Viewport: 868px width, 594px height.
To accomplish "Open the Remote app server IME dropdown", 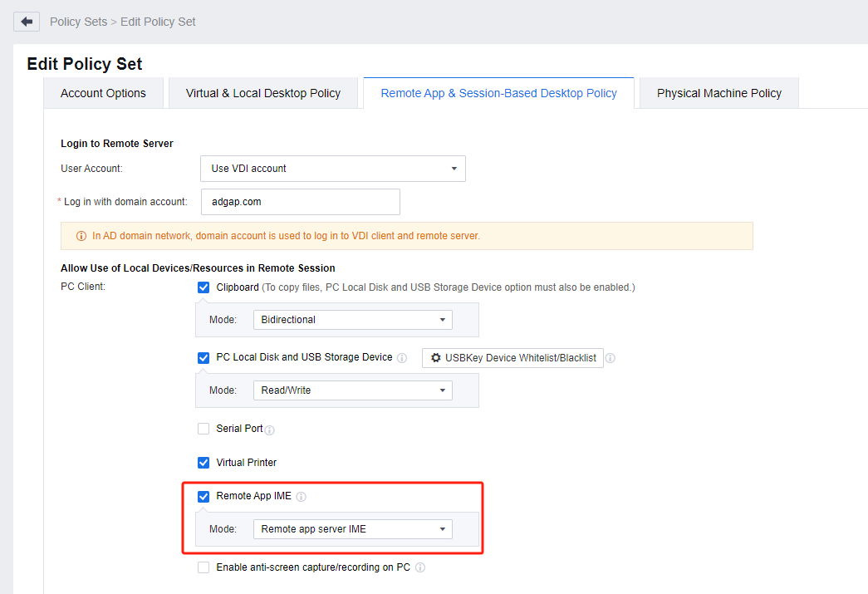I will tap(352, 529).
